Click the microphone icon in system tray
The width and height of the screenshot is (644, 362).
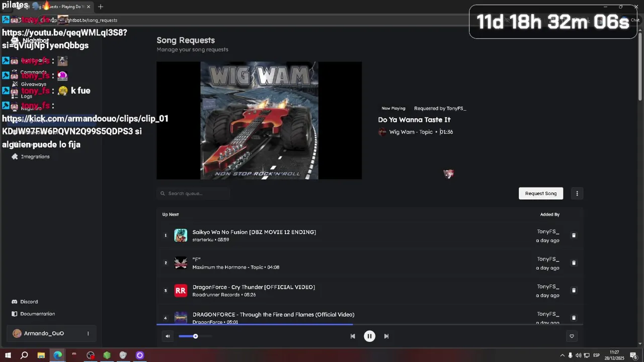(x=570, y=355)
